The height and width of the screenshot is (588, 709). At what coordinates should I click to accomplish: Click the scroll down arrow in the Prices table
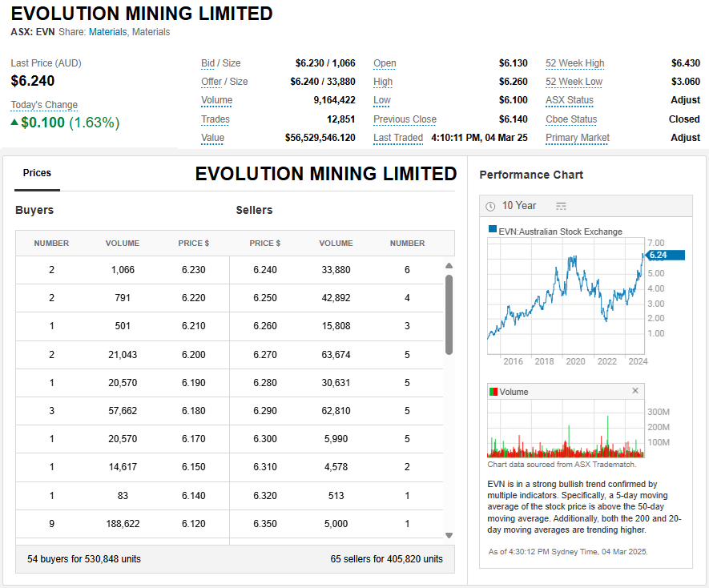449,535
